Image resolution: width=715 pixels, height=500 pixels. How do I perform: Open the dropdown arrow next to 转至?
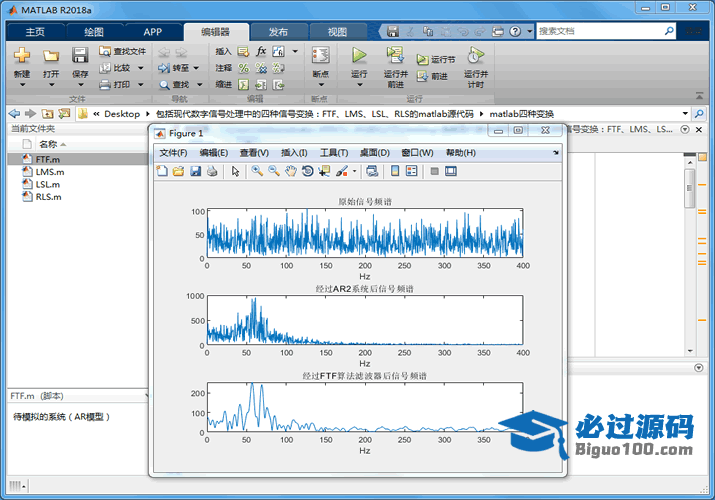(x=196, y=68)
